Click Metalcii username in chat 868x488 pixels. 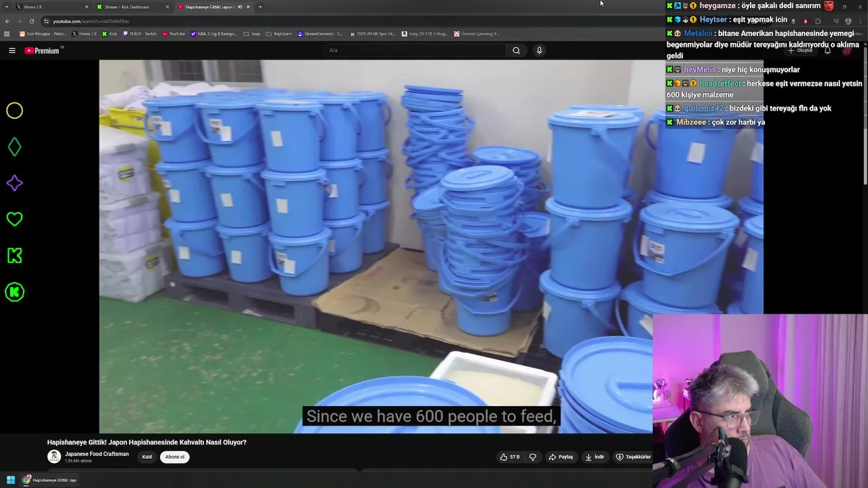point(698,33)
